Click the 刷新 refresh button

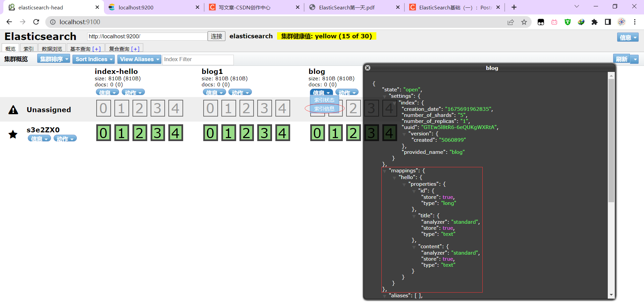(x=622, y=59)
